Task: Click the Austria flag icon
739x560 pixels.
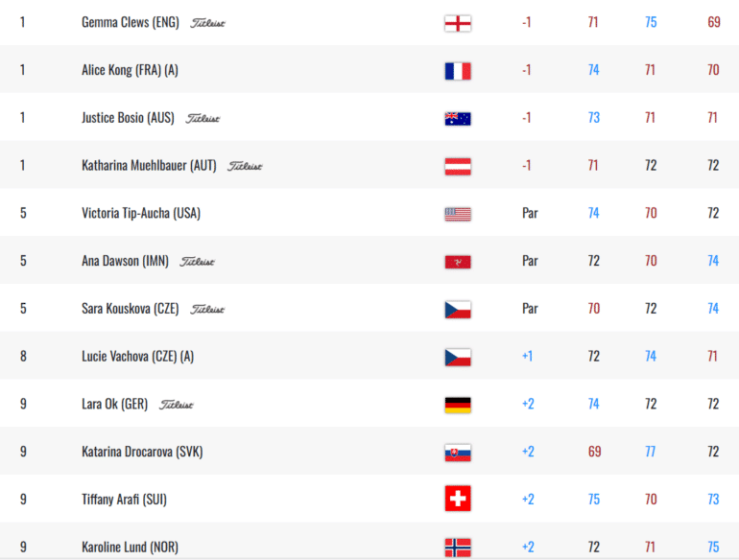Action: 458,166
